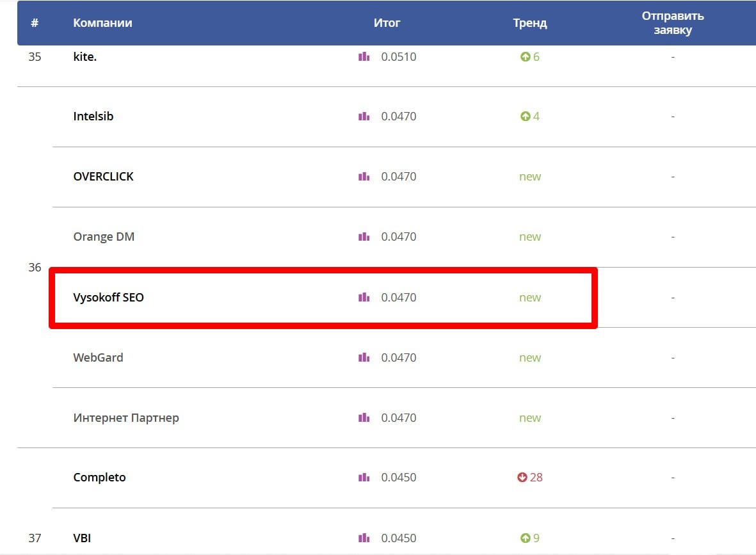Click score 0.0470 in Vysokoff SEO row
Viewport: 756px width, 555px height.
tap(399, 297)
